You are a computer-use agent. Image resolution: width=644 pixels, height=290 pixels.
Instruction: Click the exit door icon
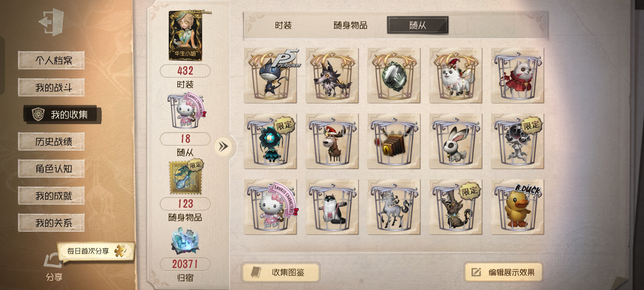tap(52, 22)
